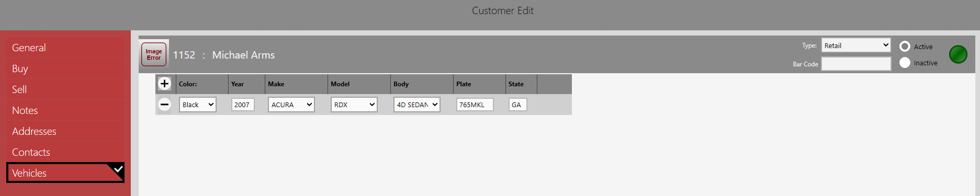Open the customer Type dropdown
Viewport: 980px width, 196px height.
click(x=856, y=45)
